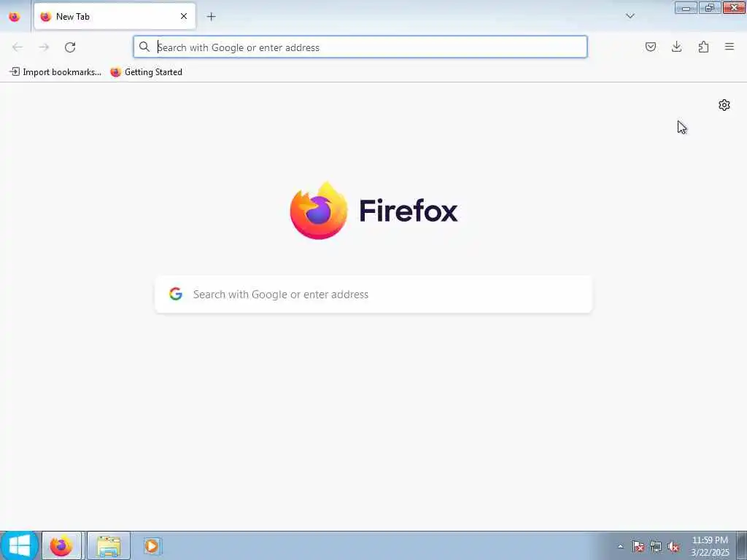Open network status tray icon
The height and width of the screenshot is (560, 747).
656,547
